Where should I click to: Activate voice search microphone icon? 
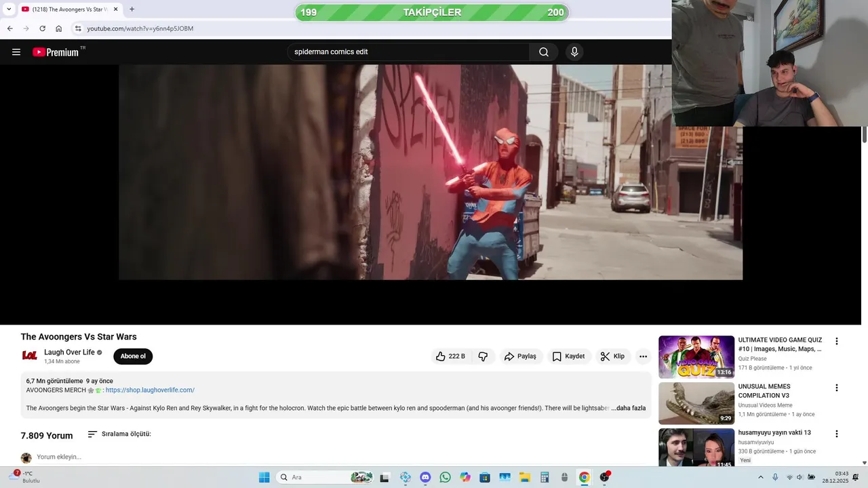click(574, 52)
